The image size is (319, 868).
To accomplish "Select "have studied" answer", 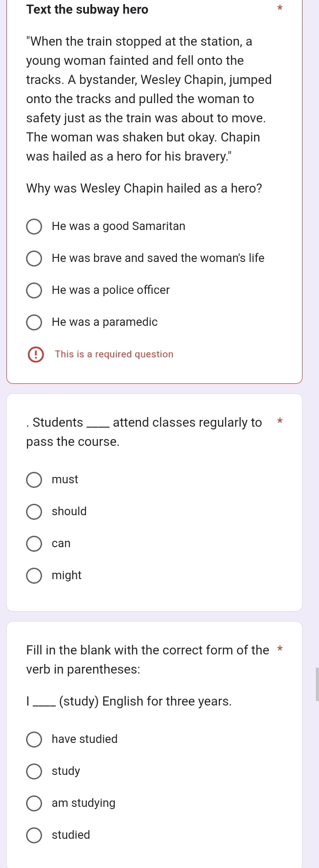I will (x=34, y=739).
